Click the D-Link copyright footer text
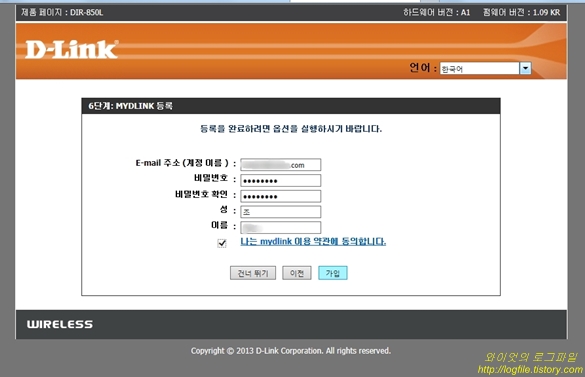Screen dimensions: 585x377 pos(291,351)
